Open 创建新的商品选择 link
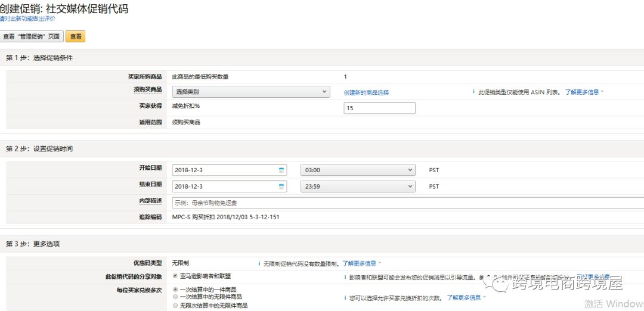Viewport: 644px width, 311px height. (366, 93)
